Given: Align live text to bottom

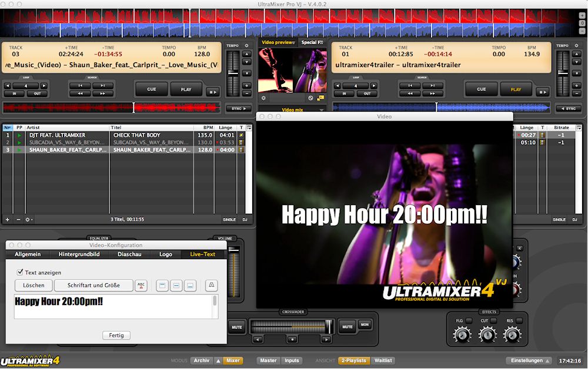Looking at the screenshot, I should pos(190,286).
